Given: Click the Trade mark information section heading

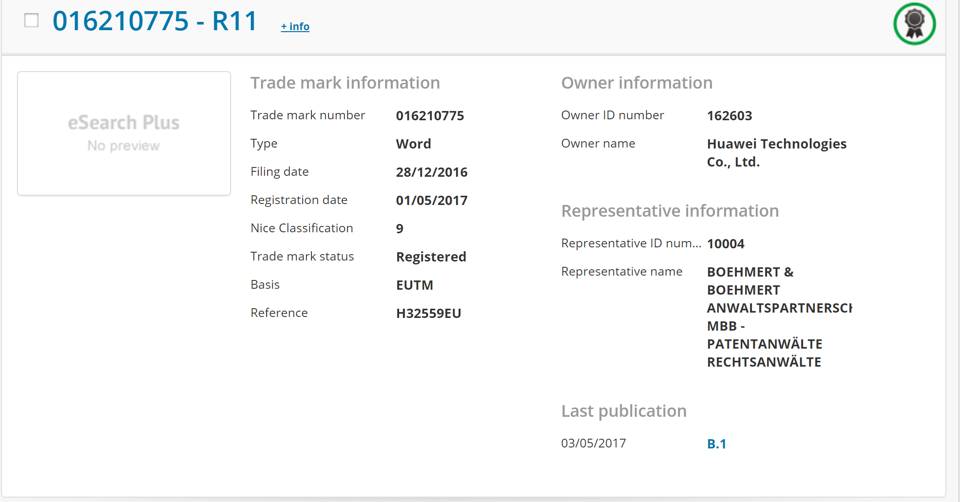Looking at the screenshot, I should pos(345,83).
